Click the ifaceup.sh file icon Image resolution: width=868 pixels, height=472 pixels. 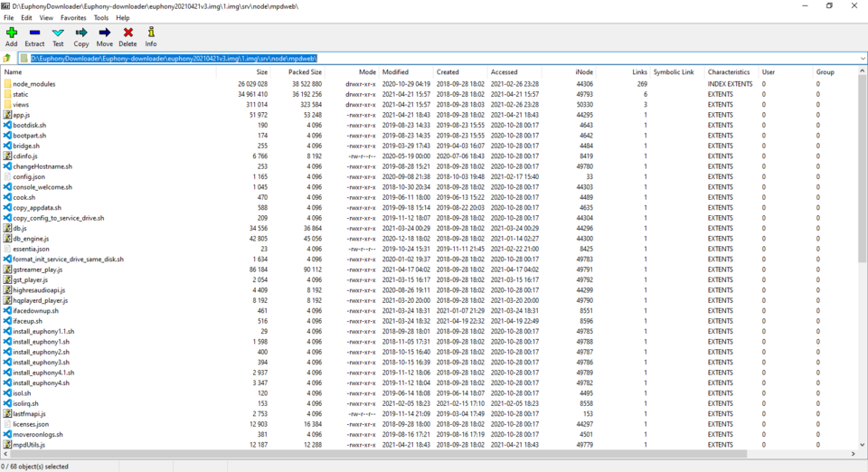tap(7, 321)
